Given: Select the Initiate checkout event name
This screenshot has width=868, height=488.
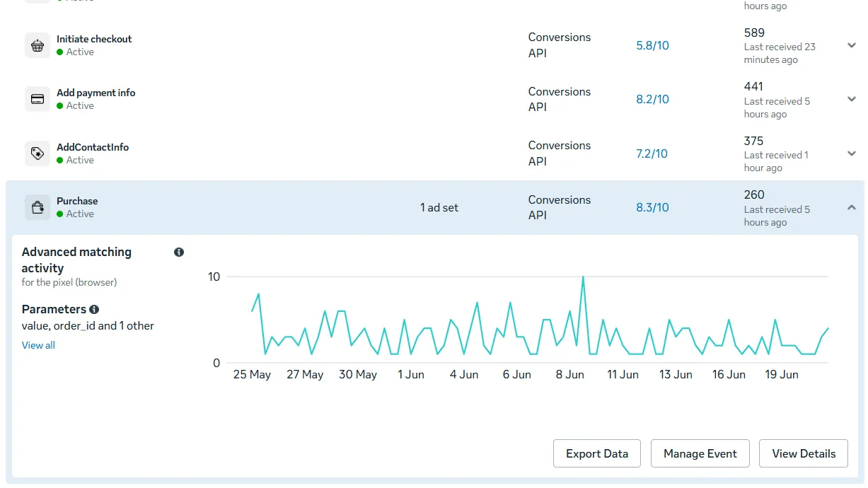Looking at the screenshot, I should coord(94,39).
